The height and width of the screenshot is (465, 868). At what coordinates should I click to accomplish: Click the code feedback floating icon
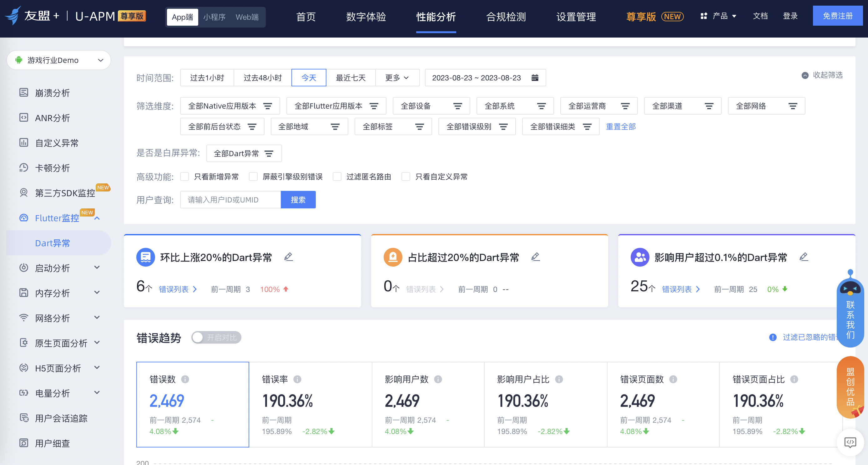point(850,442)
